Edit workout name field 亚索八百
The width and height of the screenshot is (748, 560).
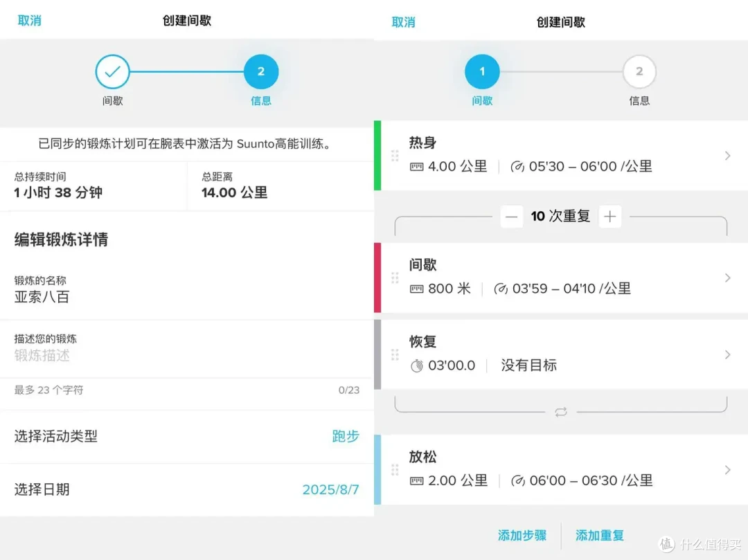186,290
